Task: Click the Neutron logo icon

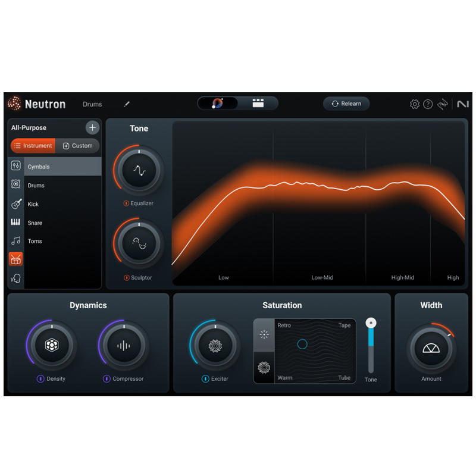Action: click(x=14, y=104)
